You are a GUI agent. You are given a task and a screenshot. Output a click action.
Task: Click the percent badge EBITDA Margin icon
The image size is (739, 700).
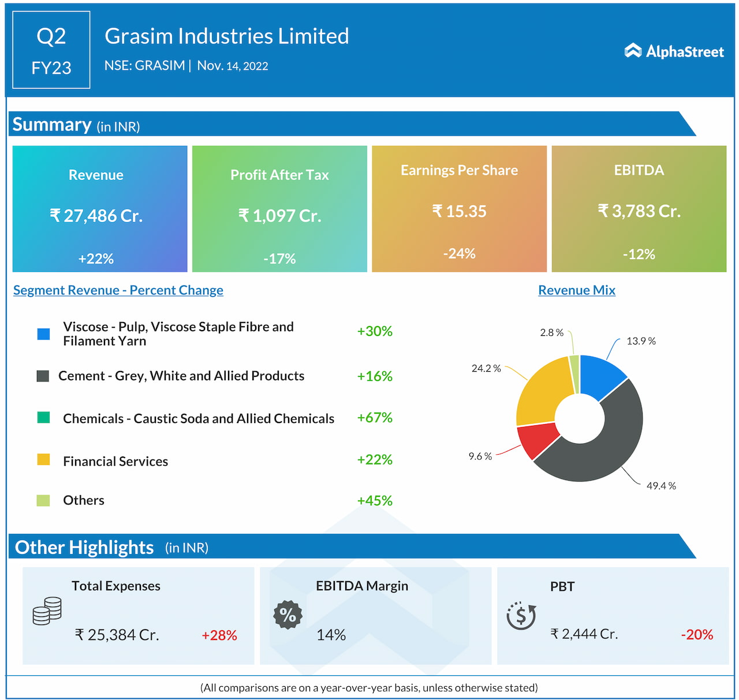pyautogui.click(x=288, y=615)
